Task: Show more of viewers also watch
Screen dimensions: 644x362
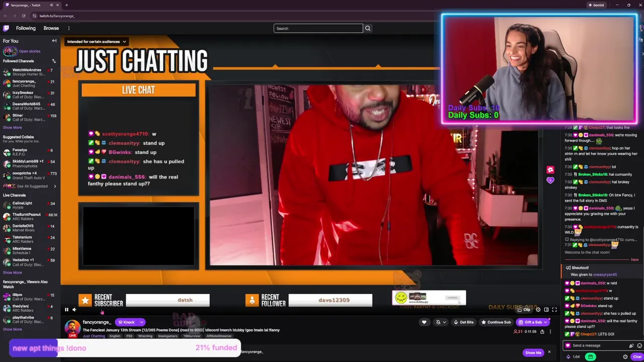Action: (13, 329)
